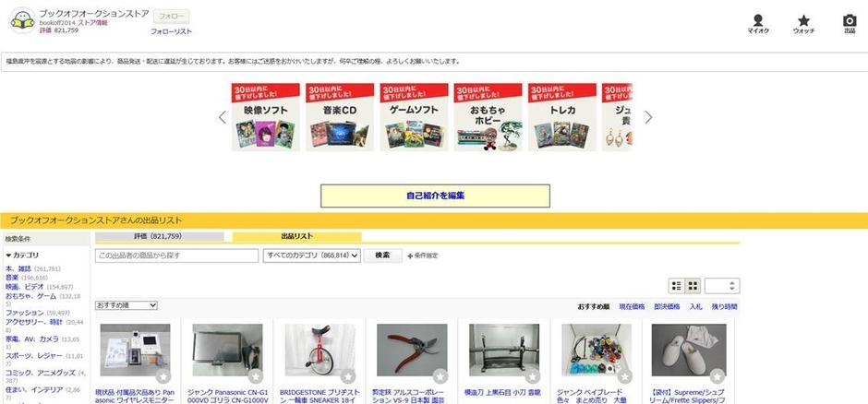Collapse the カテゴリ section in sidebar
The width and height of the screenshot is (868, 404).
[x=22, y=255]
